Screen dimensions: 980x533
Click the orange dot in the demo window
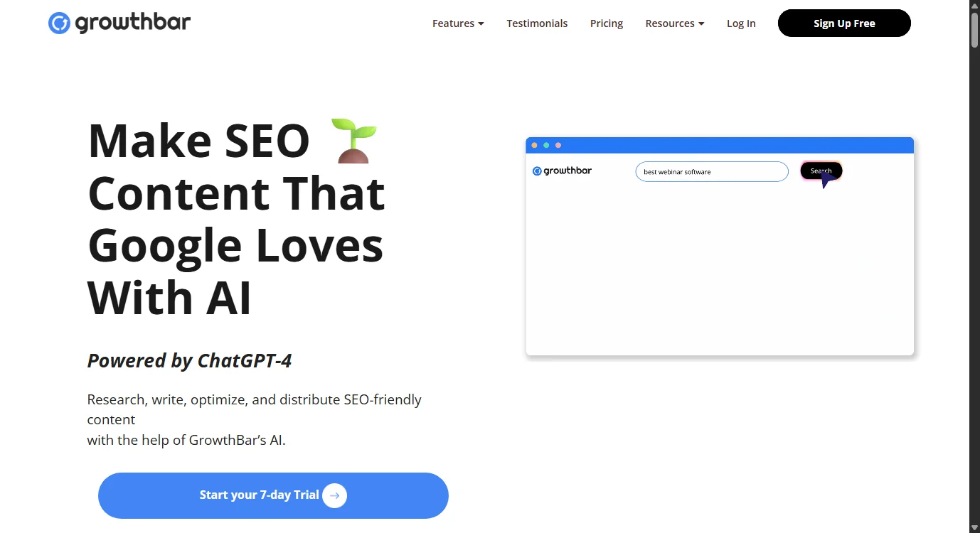pyautogui.click(x=535, y=145)
